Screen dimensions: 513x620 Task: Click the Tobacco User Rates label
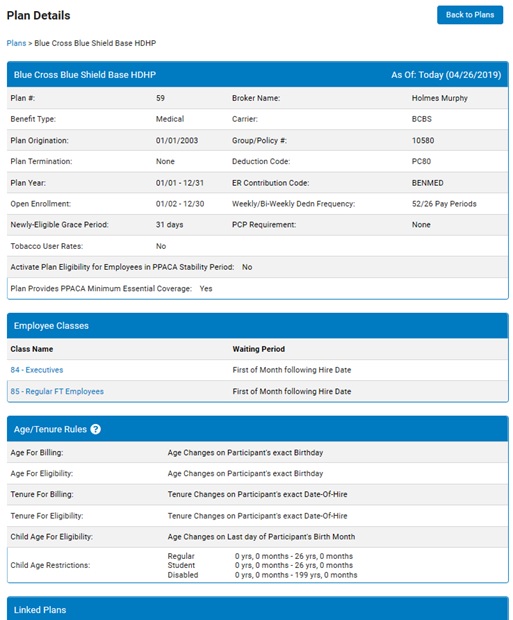[x=47, y=246]
